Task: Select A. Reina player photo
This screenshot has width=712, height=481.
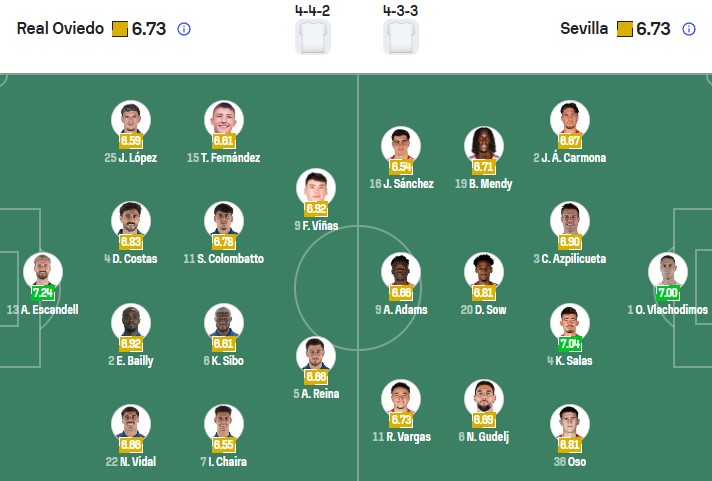Action: (x=316, y=356)
